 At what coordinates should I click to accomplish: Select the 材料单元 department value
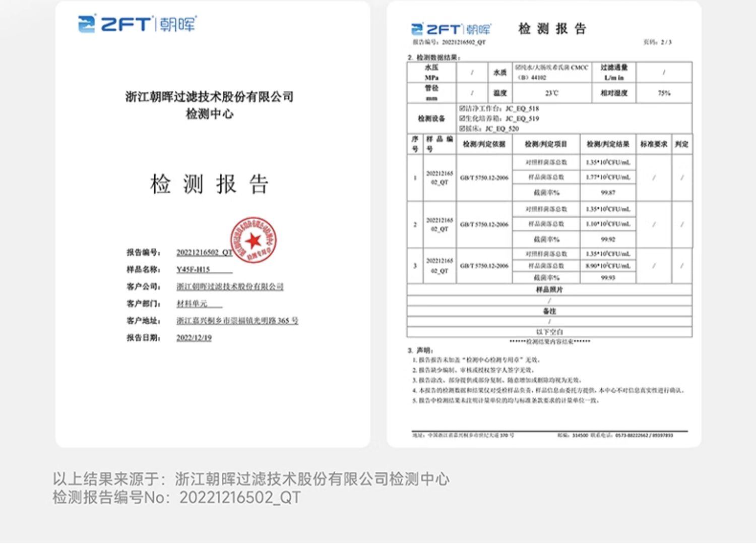pyautogui.click(x=192, y=304)
